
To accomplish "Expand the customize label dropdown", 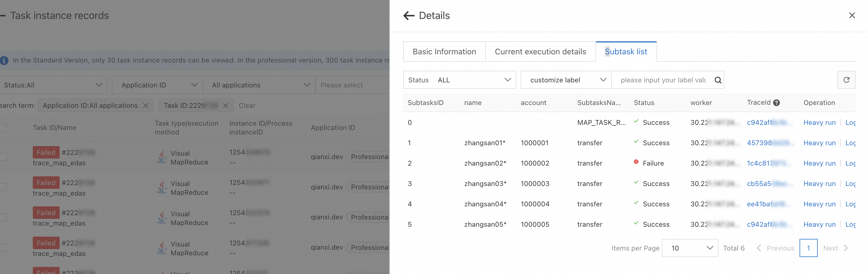I will pos(566,80).
